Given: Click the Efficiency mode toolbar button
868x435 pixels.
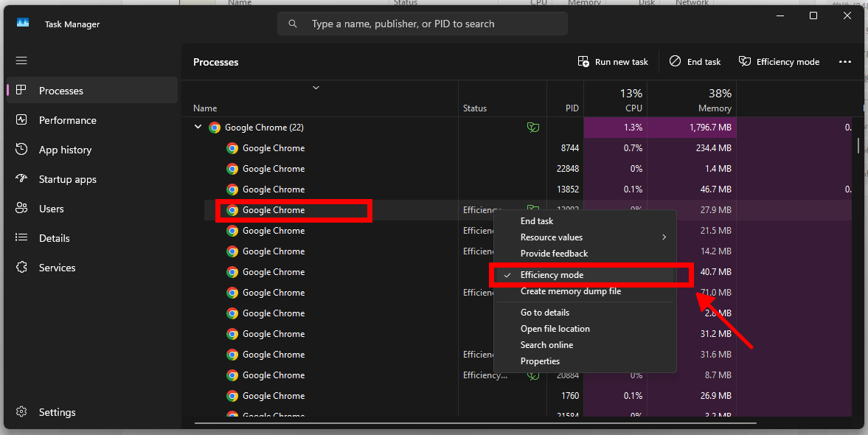Looking at the screenshot, I should [x=779, y=62].
